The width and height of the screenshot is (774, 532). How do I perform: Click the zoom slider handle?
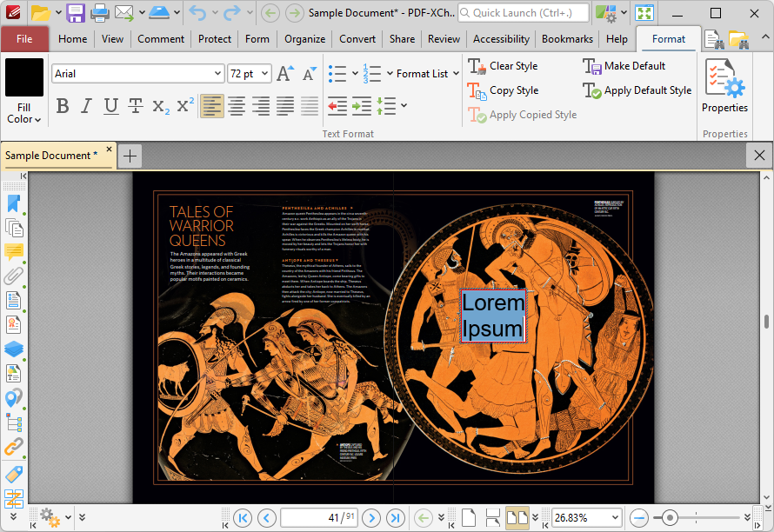click(670, 518)
